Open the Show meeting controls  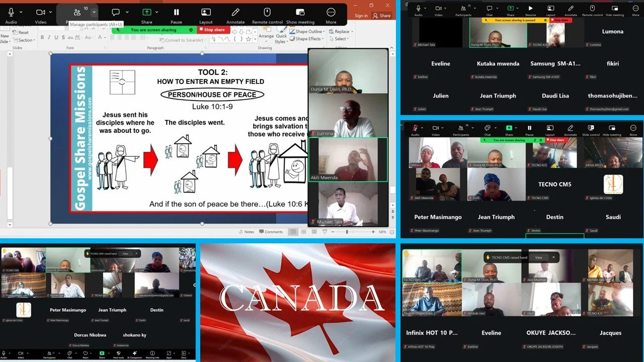pos(300,13)
